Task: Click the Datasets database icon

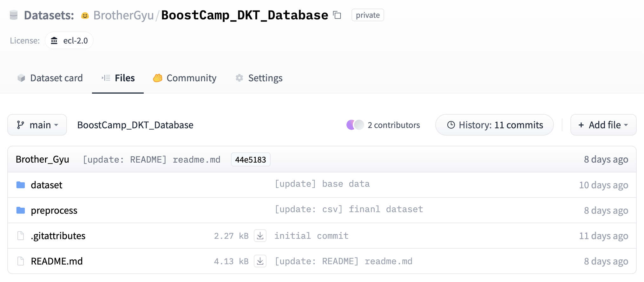Action: tap(14, 15)
